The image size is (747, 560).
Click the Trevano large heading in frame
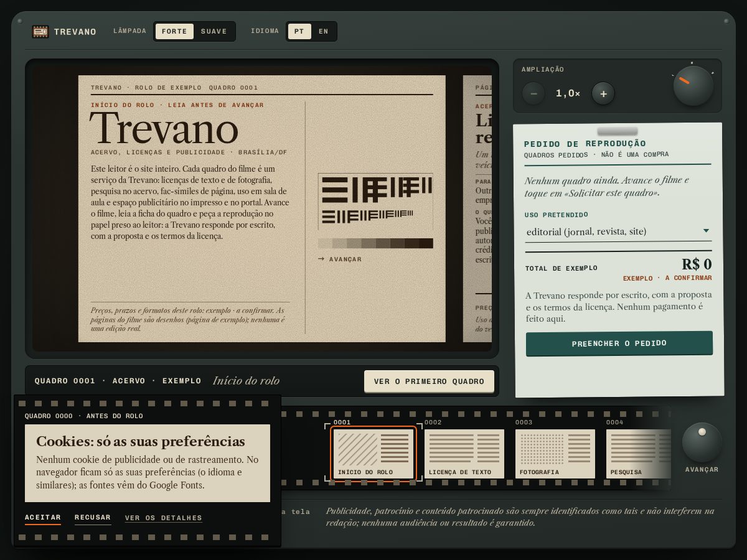pyautogui.click(x=164, y=128)
